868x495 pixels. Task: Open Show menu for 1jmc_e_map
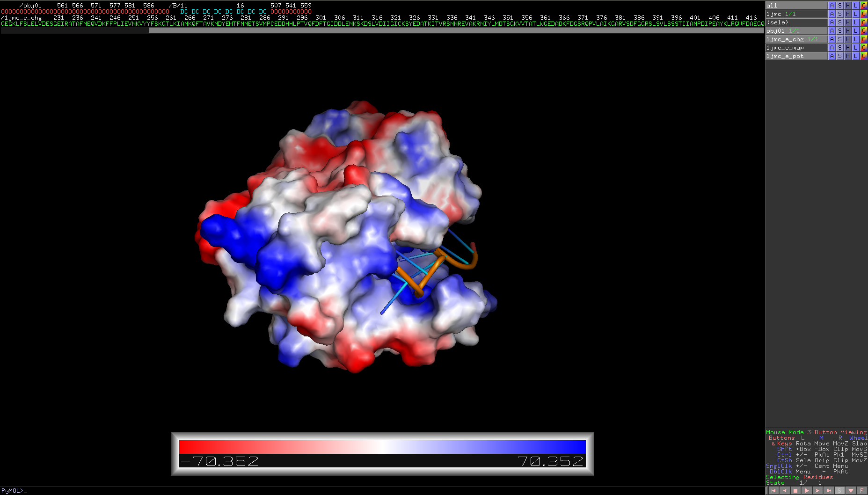pyautogui.click(x=840, y=48)
